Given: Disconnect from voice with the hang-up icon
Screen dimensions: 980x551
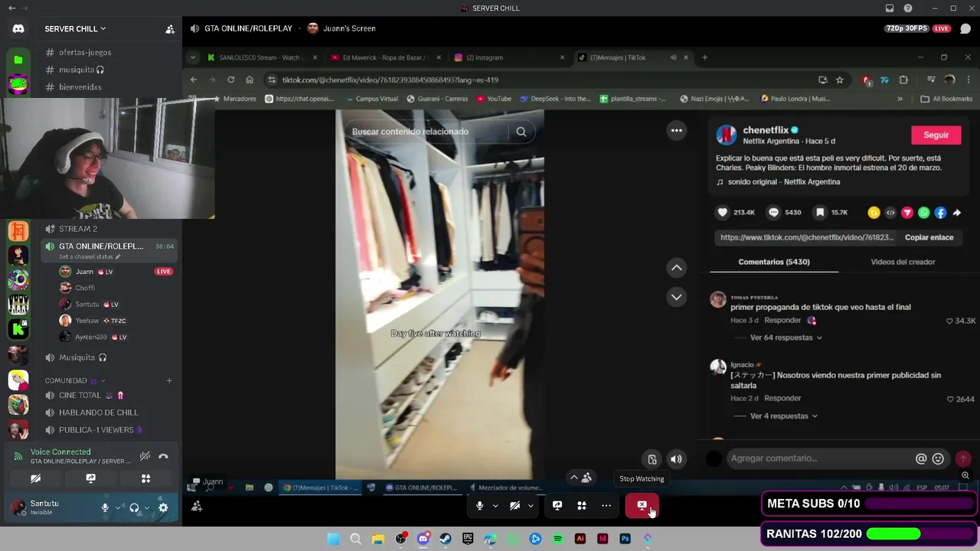Looking at the screenshot, I should pyautogui.click(x=163, y=456).
